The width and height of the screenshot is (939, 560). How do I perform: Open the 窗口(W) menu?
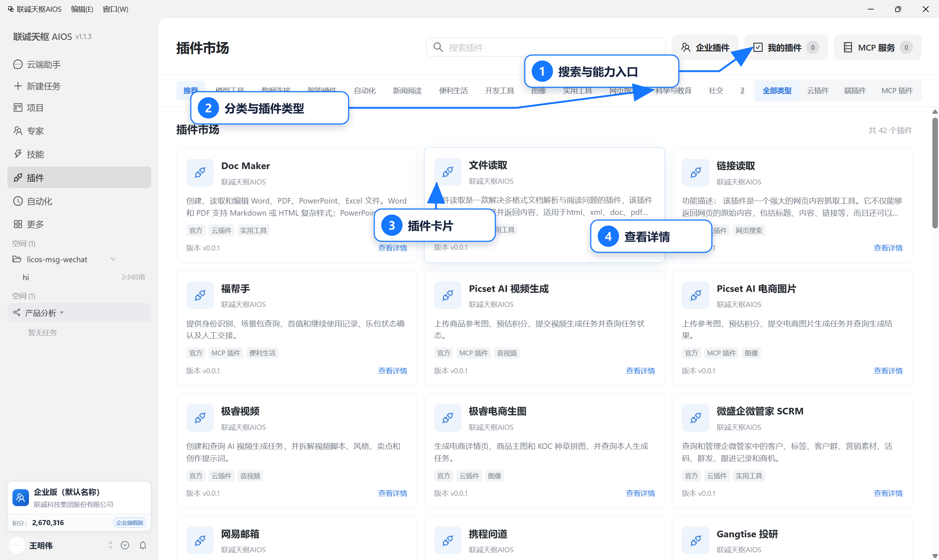pyautogui.click(x=116, y=9)
